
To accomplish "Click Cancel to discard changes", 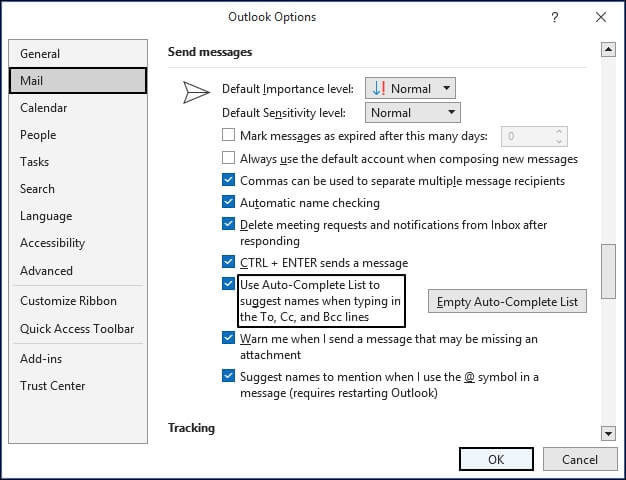I will pos(580,459).
